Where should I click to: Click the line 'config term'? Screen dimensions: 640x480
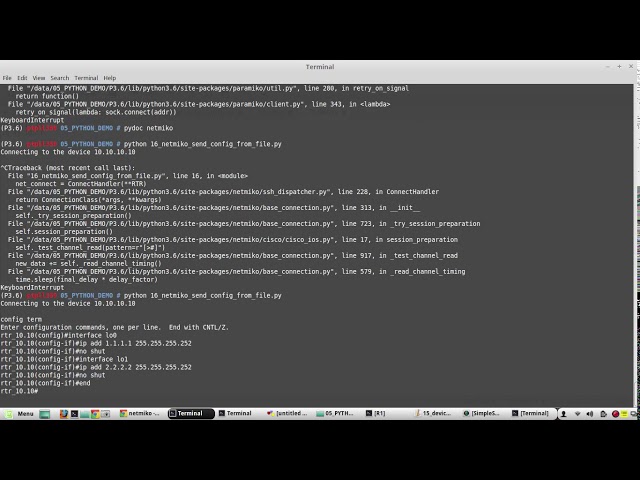point(21,319)
